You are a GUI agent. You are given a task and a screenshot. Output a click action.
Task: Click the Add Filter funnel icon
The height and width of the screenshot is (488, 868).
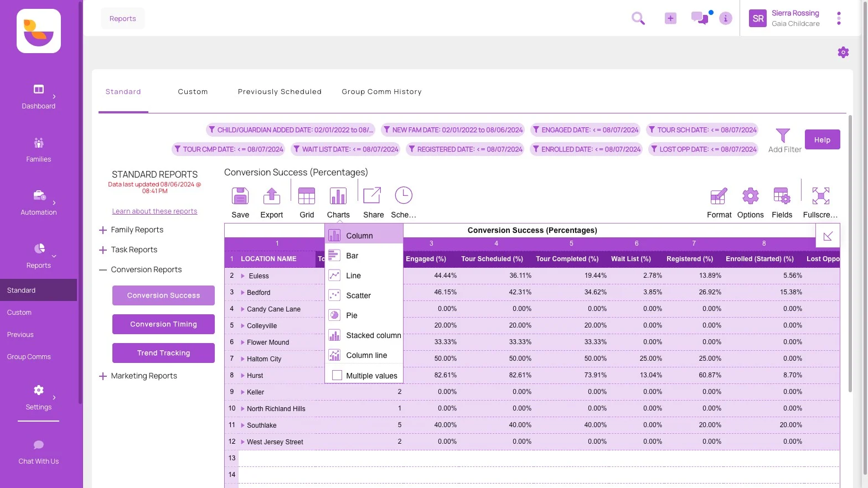tap(783, 136)
